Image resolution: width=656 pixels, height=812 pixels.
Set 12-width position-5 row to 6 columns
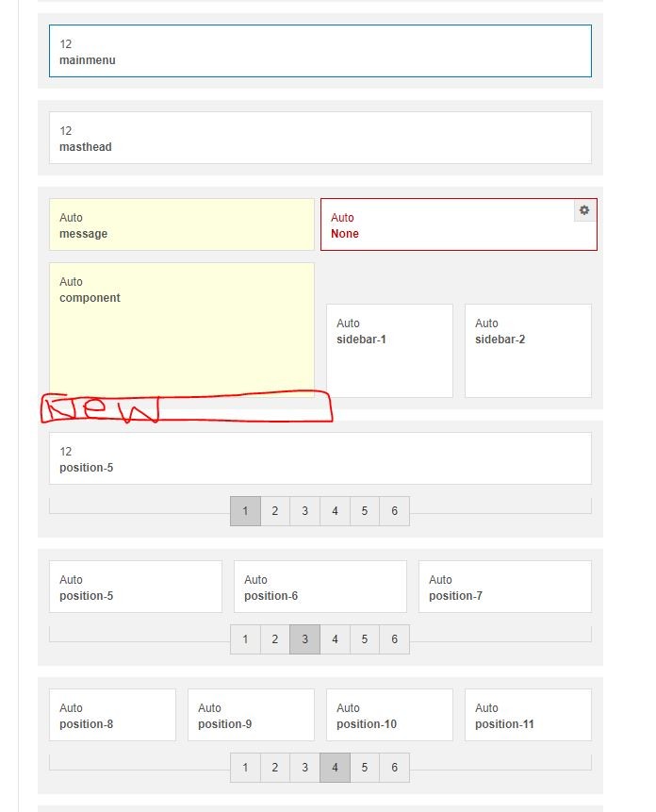pyautogui.click(x=395, y=511)
